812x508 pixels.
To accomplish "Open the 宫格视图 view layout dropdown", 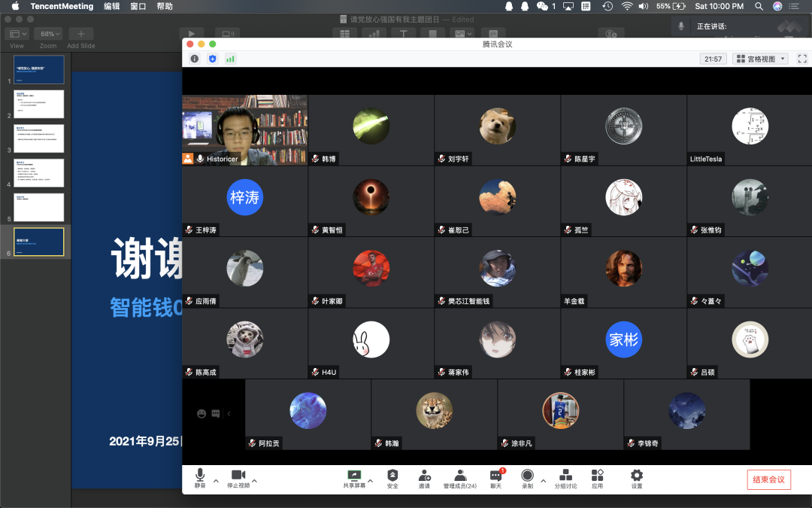I will [x=760, y=59].
